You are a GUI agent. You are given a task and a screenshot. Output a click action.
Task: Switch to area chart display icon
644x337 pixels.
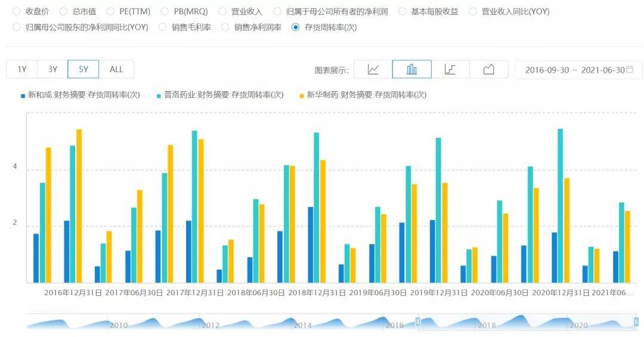click(x=489, y=69)
